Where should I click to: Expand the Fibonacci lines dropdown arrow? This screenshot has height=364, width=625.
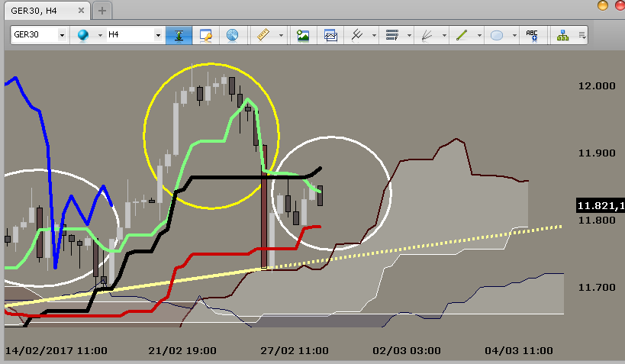(x=409, y=35)
